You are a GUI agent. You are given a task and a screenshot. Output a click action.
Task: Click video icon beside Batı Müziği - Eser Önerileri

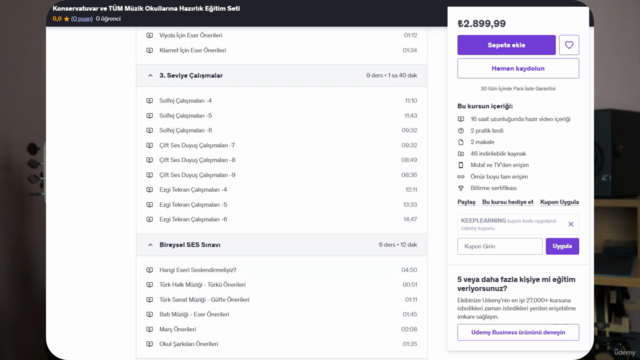(150, 314)
